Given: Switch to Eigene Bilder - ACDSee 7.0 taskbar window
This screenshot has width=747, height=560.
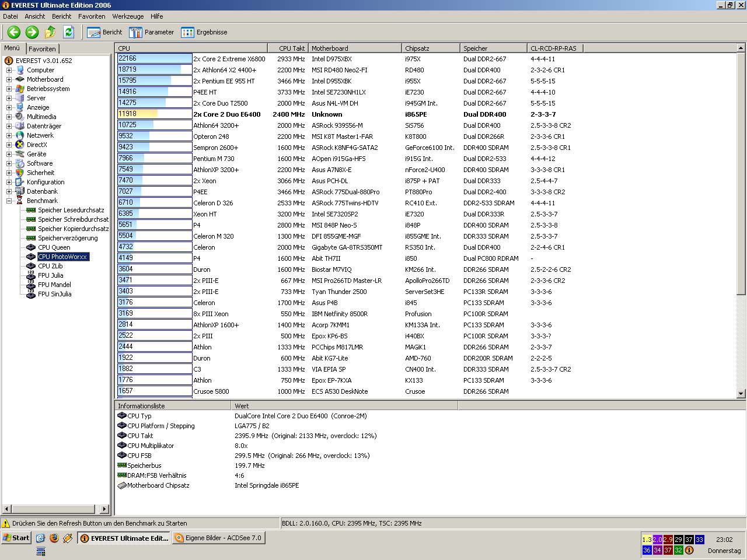Looking at the screenshot, I should [219, 538].
